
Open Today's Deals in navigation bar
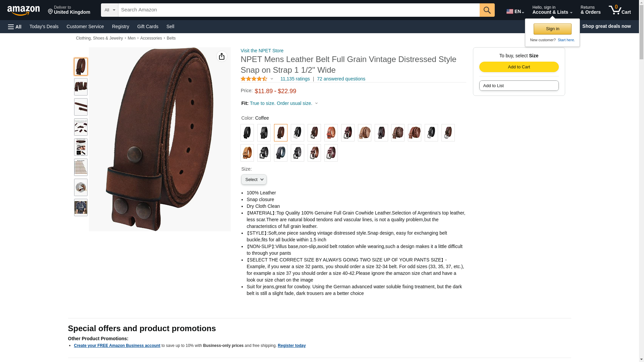point(44,26)
